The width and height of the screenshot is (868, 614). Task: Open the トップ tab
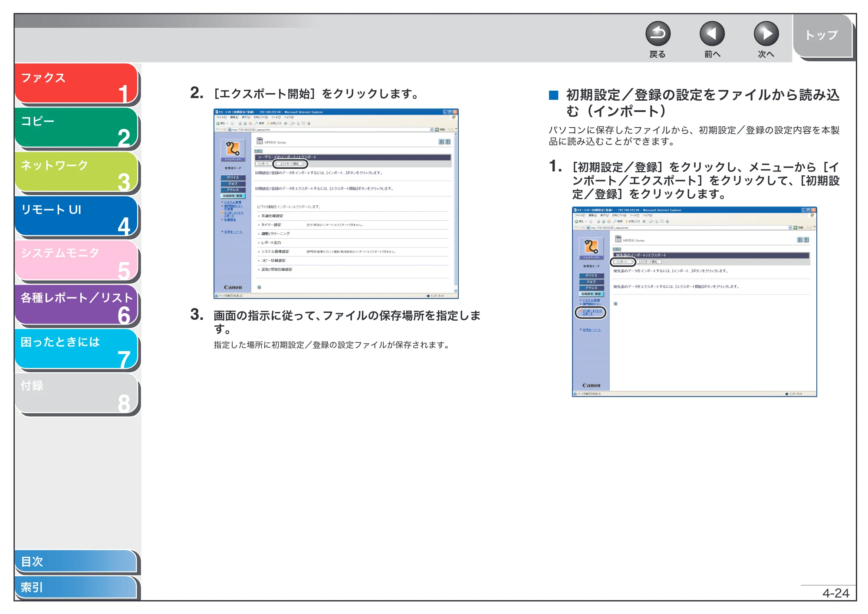pyautogui.click(x=822, y=36)
